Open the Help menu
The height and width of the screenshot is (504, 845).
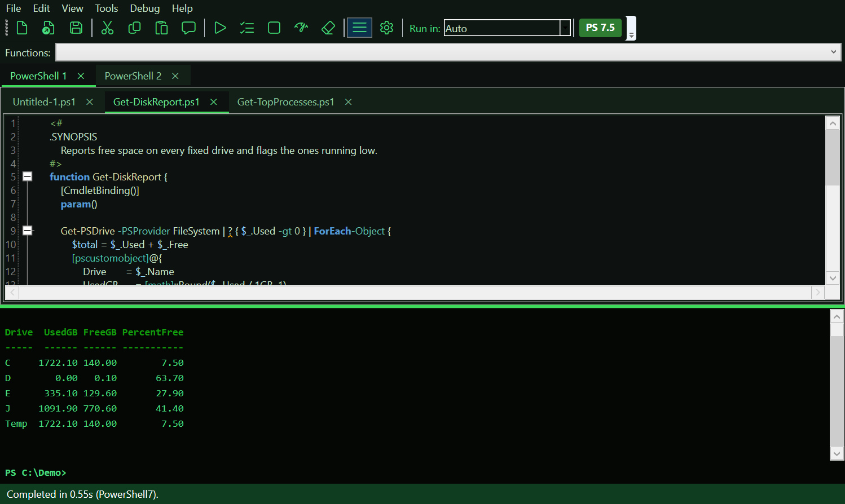point(182,8)
